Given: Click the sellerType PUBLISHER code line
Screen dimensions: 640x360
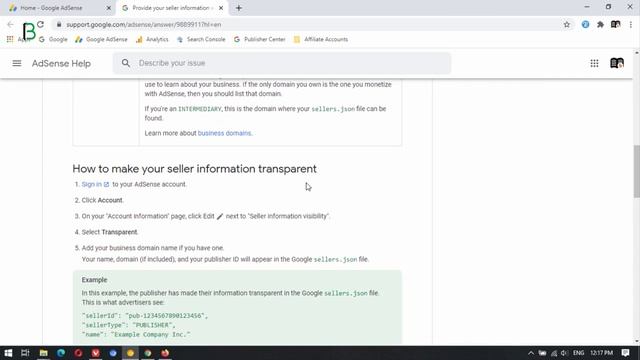Looking at the screenshot, I should click(x=129, y=325).
